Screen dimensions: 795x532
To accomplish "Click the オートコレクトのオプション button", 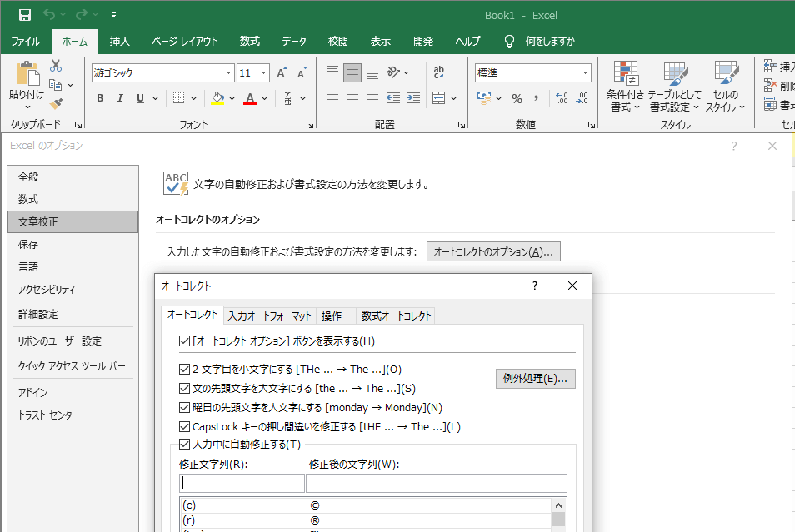I will 493,251.
